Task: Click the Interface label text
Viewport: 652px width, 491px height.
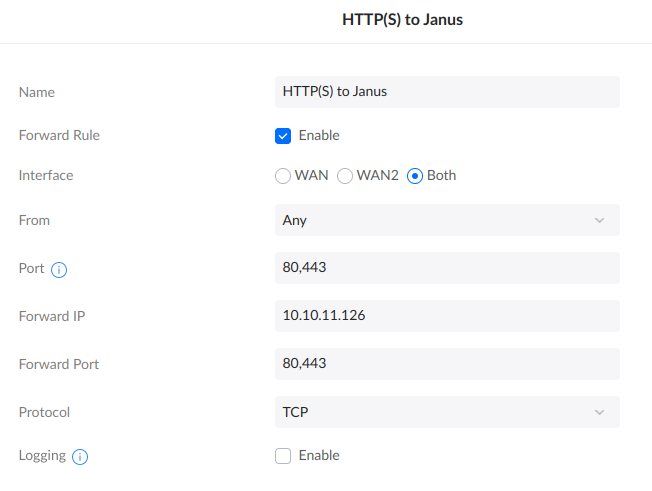Action: [x=46, y=176]
